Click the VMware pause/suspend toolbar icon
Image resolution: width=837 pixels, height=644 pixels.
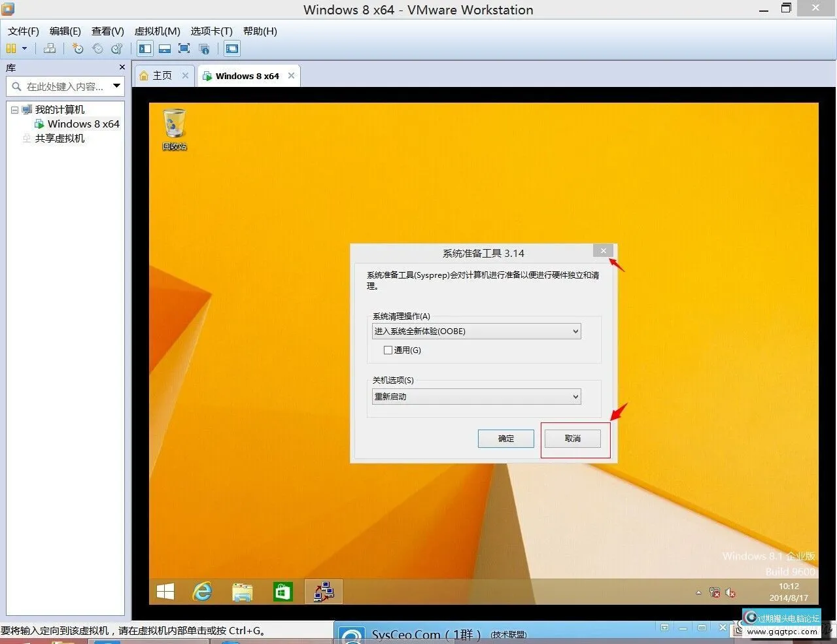coord(11,48)
